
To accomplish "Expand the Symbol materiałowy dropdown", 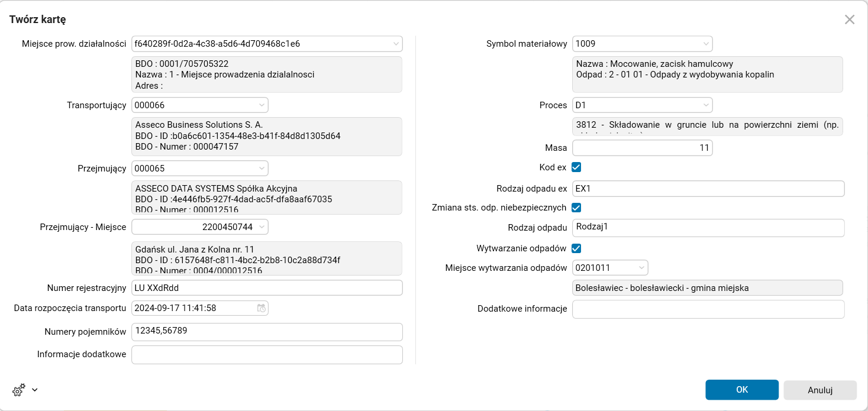I will 705,44.
